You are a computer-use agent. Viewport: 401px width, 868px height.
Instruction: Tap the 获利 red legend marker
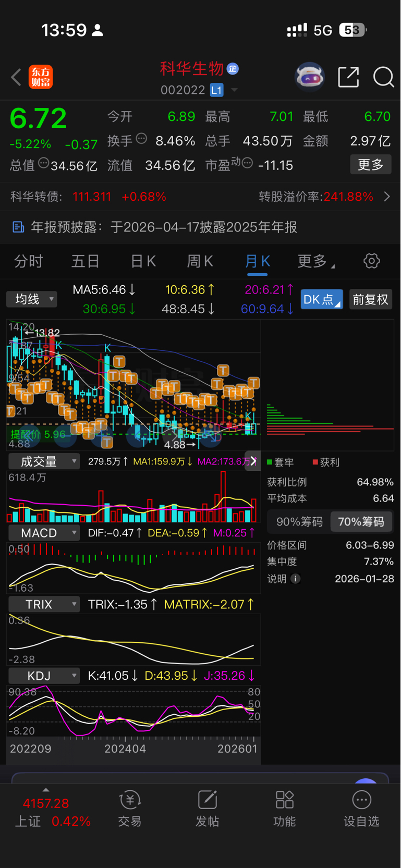point(315,462)
